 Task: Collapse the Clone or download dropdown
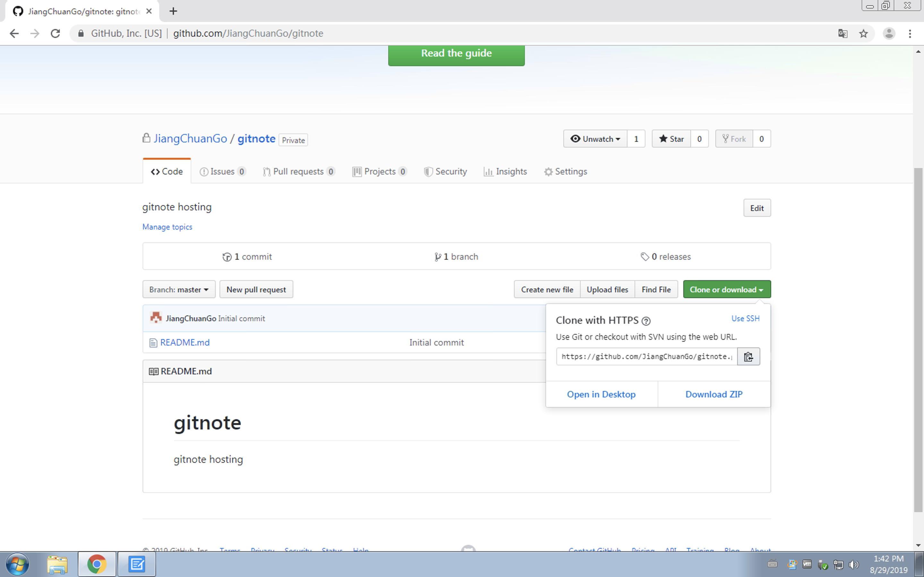[726, 290]
